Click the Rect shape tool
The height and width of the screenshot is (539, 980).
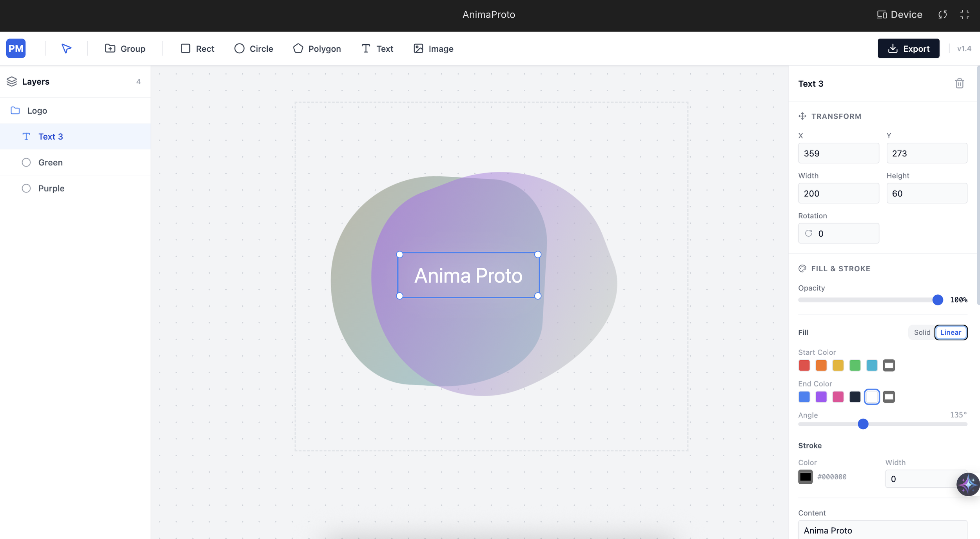point(197,48)
